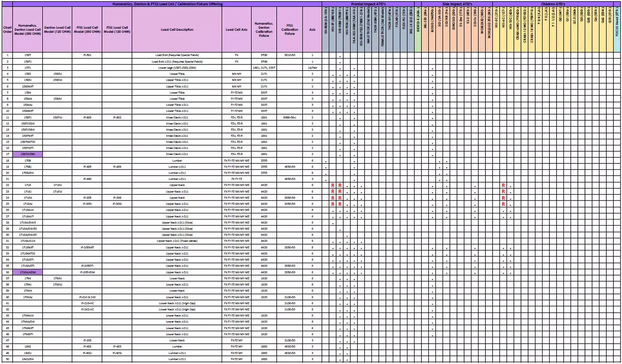
Task: Click 'Load Bolt (Requires Special Pelvis)' description cell
Action: click(177, 55)
